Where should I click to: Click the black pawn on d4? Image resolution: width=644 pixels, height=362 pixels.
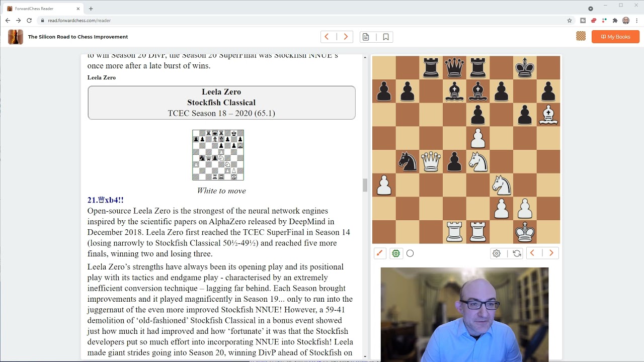click(x=454, y=161)
